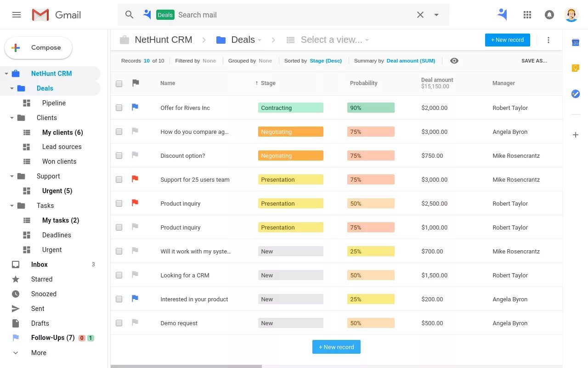Check the How do you compare row checkbox
588x368 pixels.
coord(119,132)
